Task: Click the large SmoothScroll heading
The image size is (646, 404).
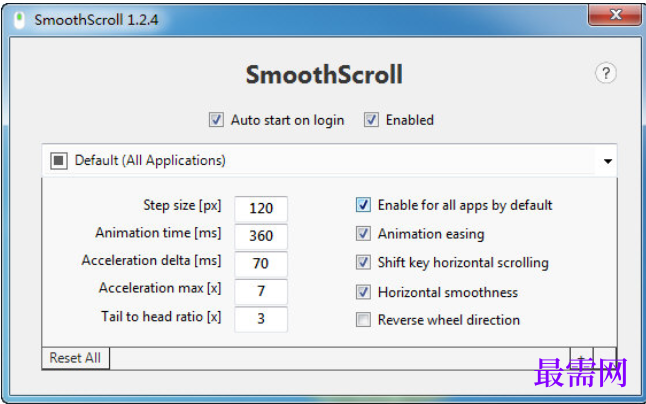Action: point(324,75)
